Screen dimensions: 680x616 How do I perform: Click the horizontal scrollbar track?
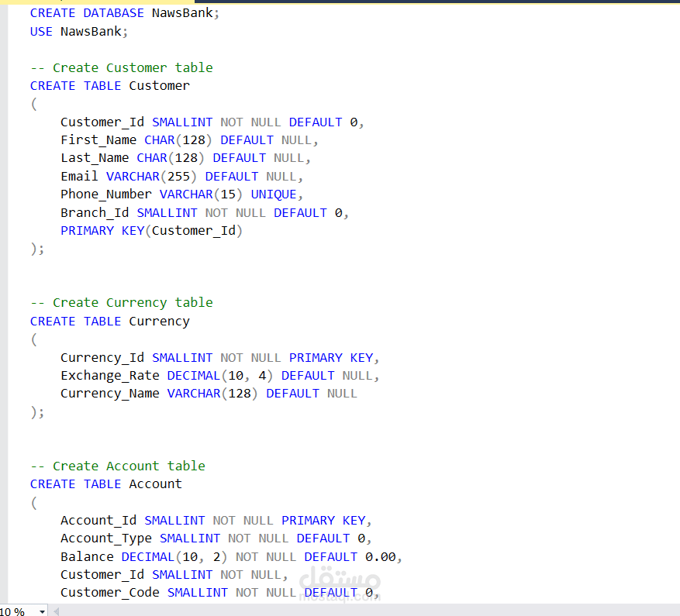click(x=368, y=611)
